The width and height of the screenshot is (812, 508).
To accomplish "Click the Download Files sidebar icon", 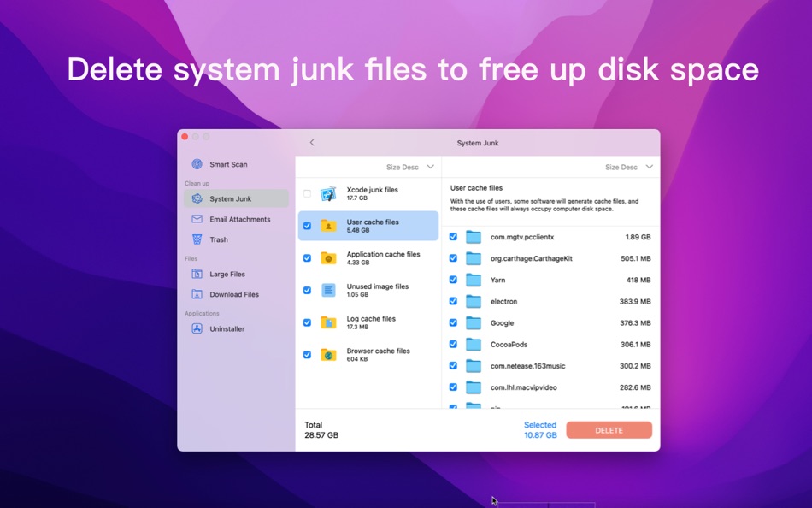I will pos(197,294).
